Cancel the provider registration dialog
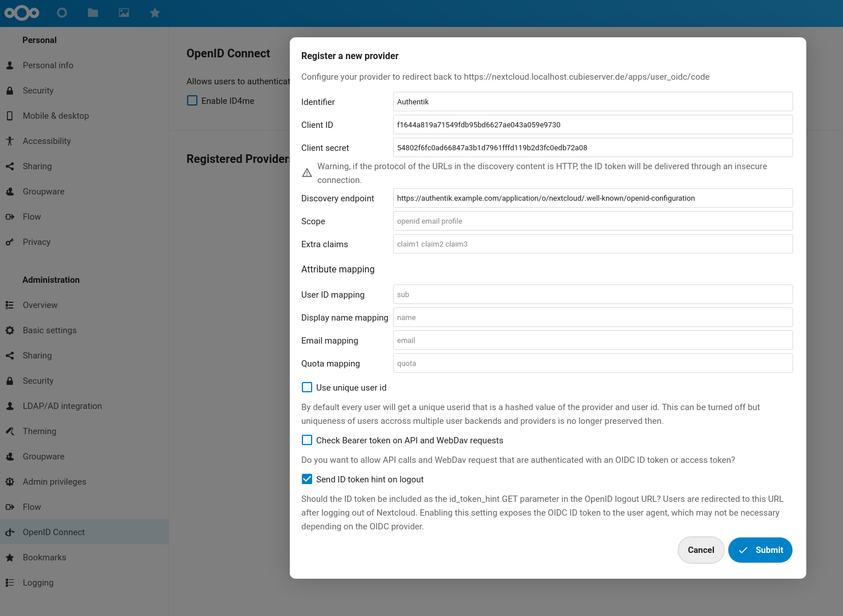The image size is (843, 616). click(x=701, y=550)
